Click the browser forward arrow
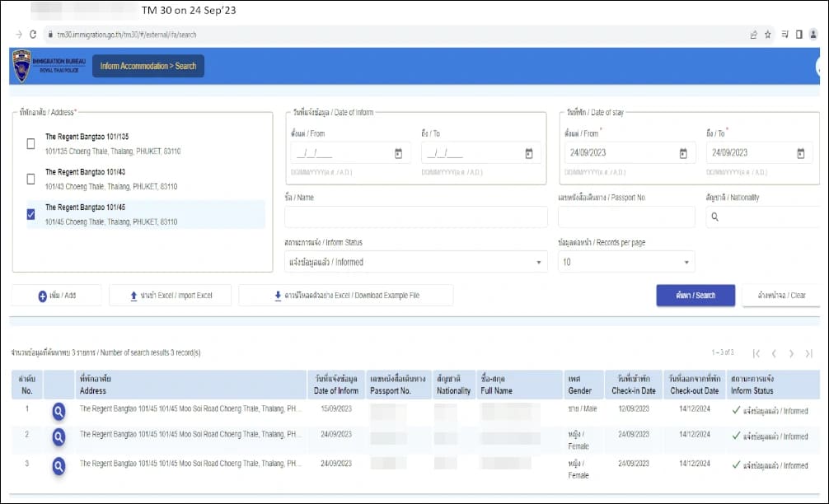The width and height of the screenshot is (829, 504). pyautogui.click(x=19, y=35)
